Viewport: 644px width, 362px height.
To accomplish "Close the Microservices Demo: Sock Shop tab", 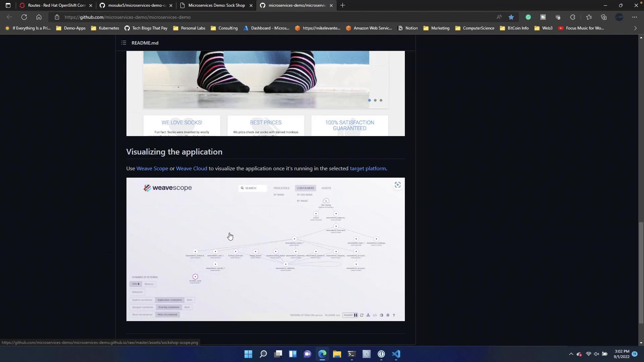I will coord(251,5).
